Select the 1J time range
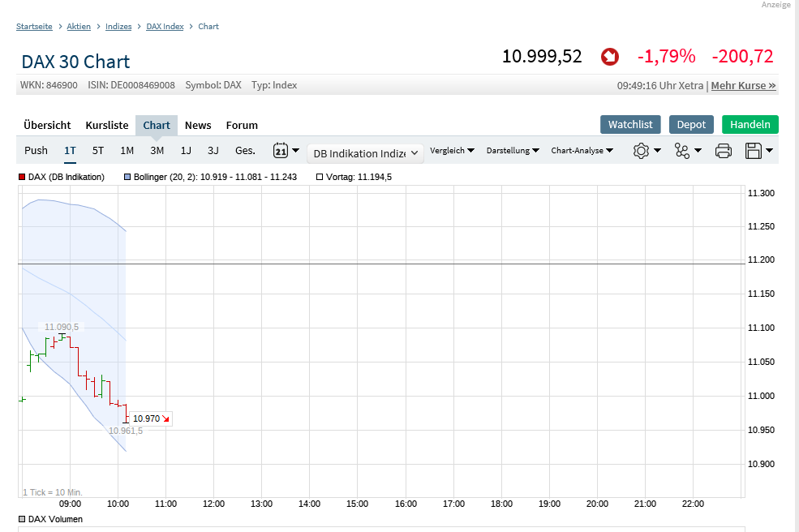The image size is (799, 532). [186, 150]
